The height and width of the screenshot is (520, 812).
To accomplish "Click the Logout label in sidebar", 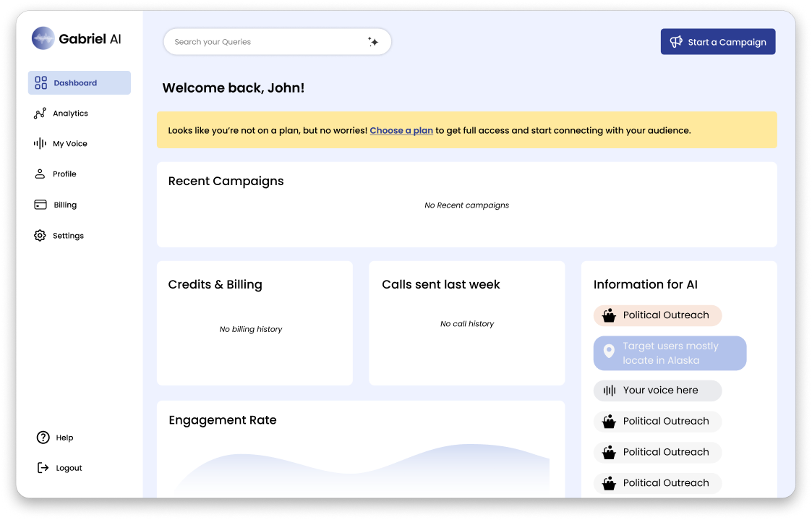I will [x=69, y=468].
